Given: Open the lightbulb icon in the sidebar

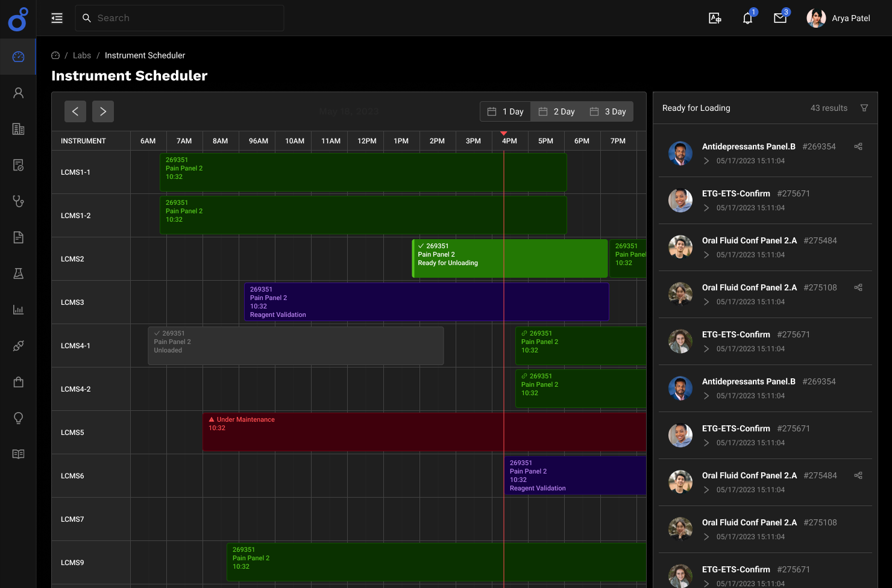Looking at the screenshot, I should (18, 418).
